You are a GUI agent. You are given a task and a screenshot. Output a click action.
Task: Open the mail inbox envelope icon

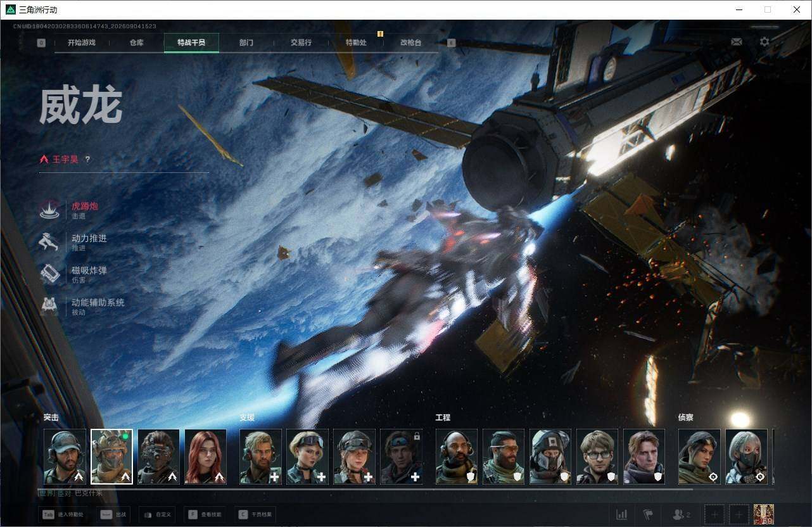tap(737, 42)
